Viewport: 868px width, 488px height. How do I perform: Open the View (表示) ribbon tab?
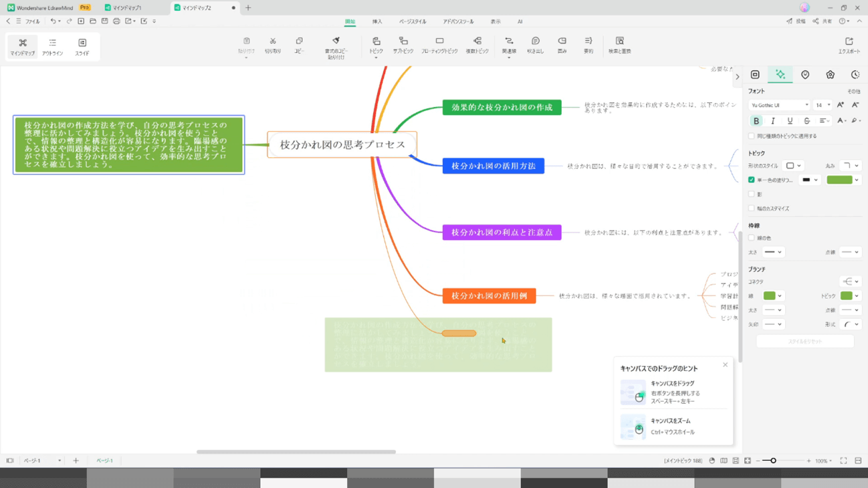coord(496,21)
